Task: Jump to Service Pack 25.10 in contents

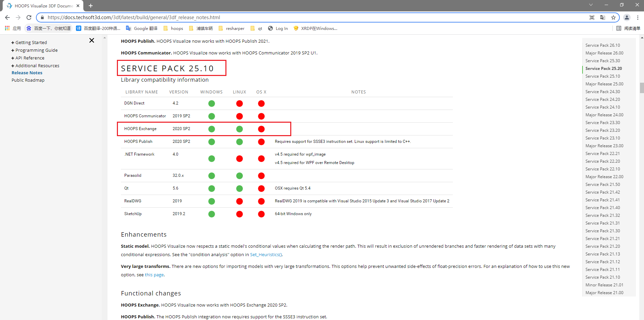Action: point(603,76)
